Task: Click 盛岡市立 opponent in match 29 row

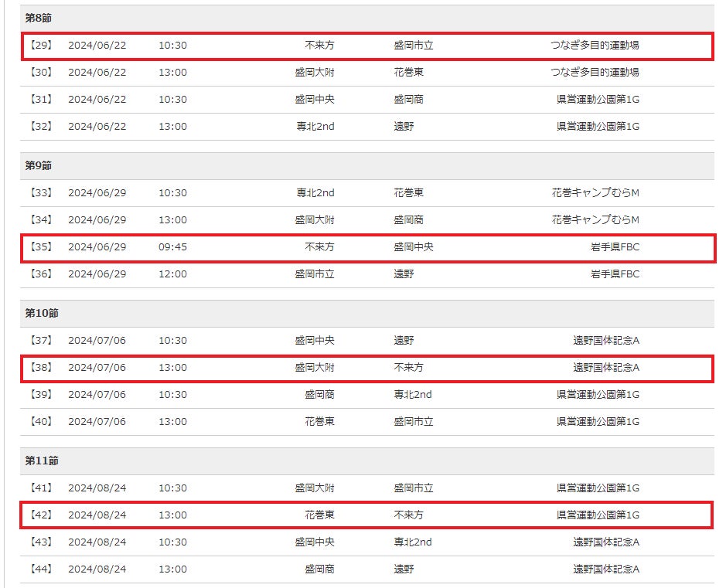Action: pos(414,46)
